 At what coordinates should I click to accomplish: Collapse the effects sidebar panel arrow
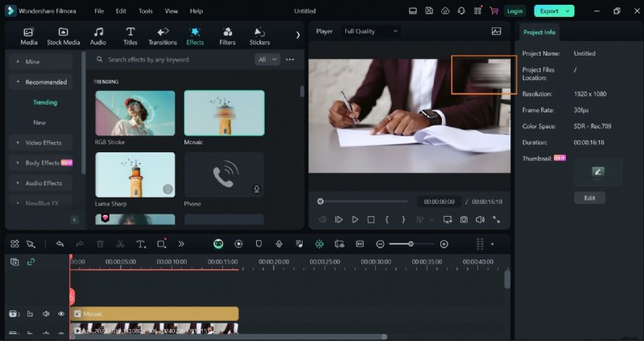click(x=74, y=219)
